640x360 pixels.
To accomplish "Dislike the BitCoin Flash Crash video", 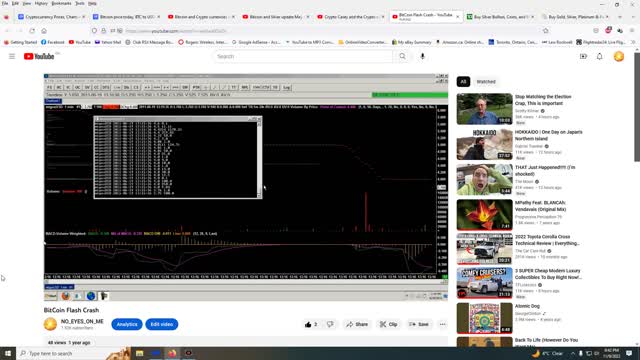I will coord(330,324).
